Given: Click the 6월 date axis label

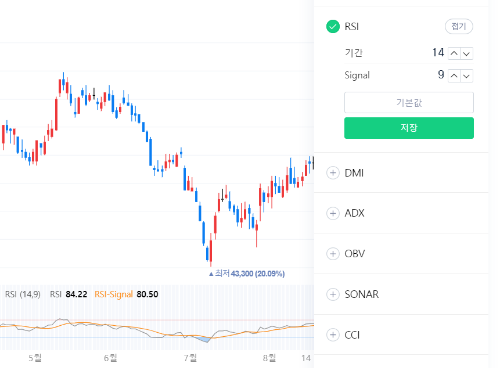Looking at the screenshot, I should (x=110, y=358).
